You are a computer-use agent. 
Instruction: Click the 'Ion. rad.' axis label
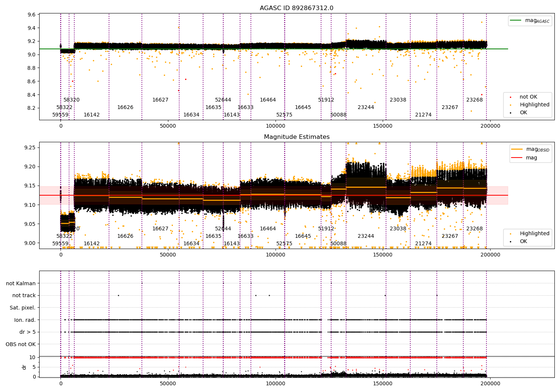point(25,320)
